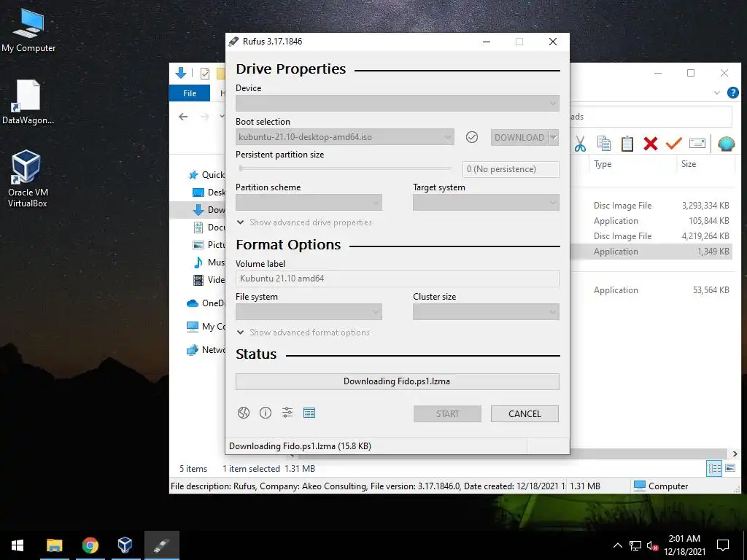Click the blue Help question mark icon
The image size is (747, 560).
[732, 93]
